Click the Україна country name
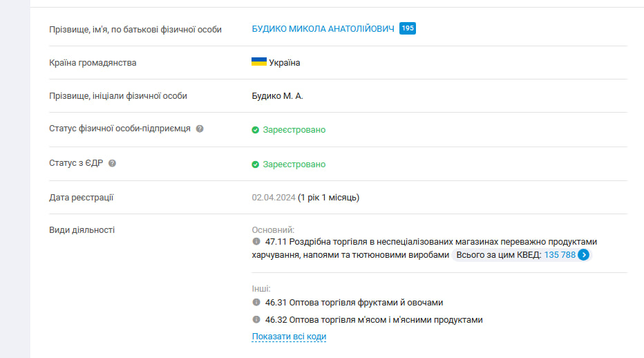This screenshot has width=644, height=358. click(285, 63)
